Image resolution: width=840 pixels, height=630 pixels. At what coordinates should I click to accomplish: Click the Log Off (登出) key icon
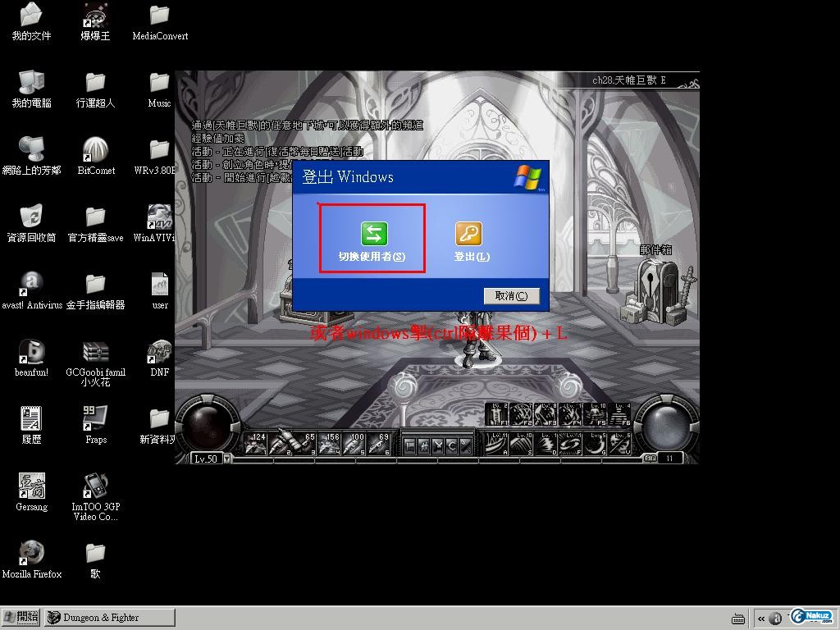tap(468, 234)
